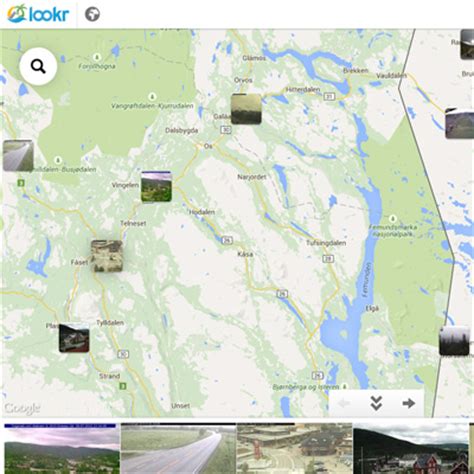Select the red houses thumbnail in bottom strip
Viewport: 474px width, 474px height.
(x=411, y=449)
